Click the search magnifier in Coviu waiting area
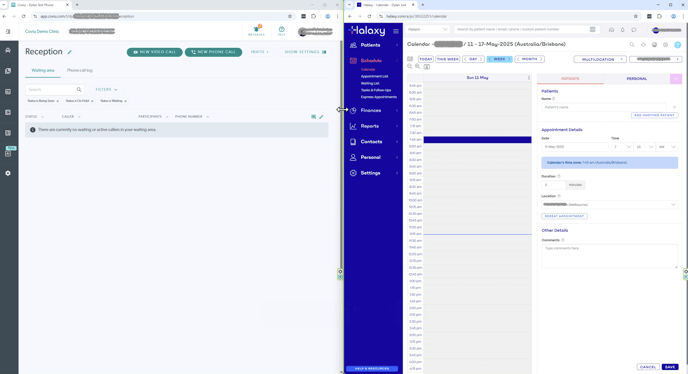 tap(79, 90)
